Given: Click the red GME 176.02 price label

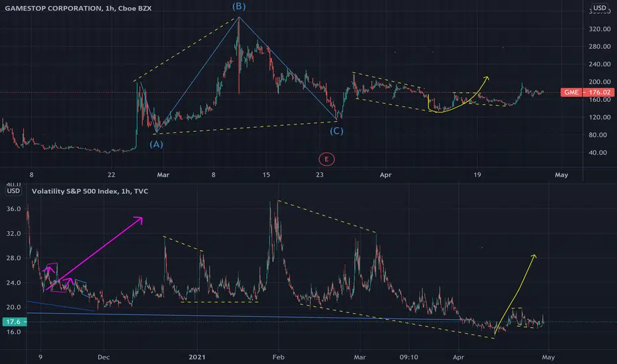Looking at the screenshot, I should pyautogui.click(x=587, y=92).
